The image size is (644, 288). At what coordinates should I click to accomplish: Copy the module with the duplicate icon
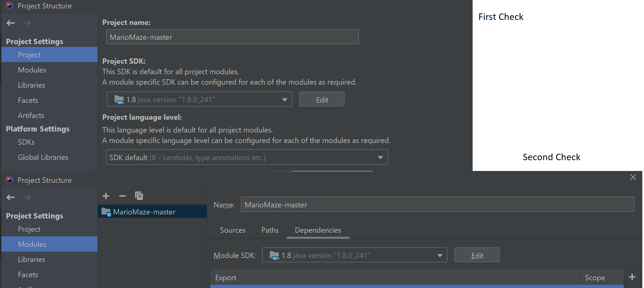click(139, 196)
